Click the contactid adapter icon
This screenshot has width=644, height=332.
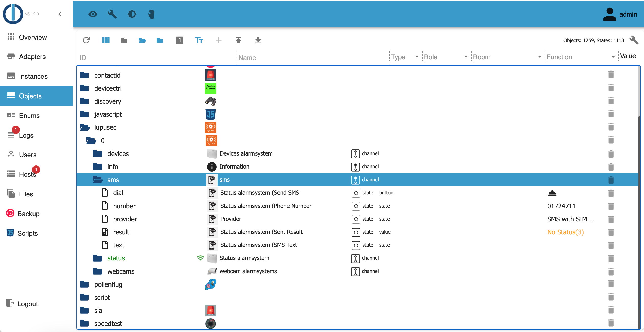coord(211,75)
